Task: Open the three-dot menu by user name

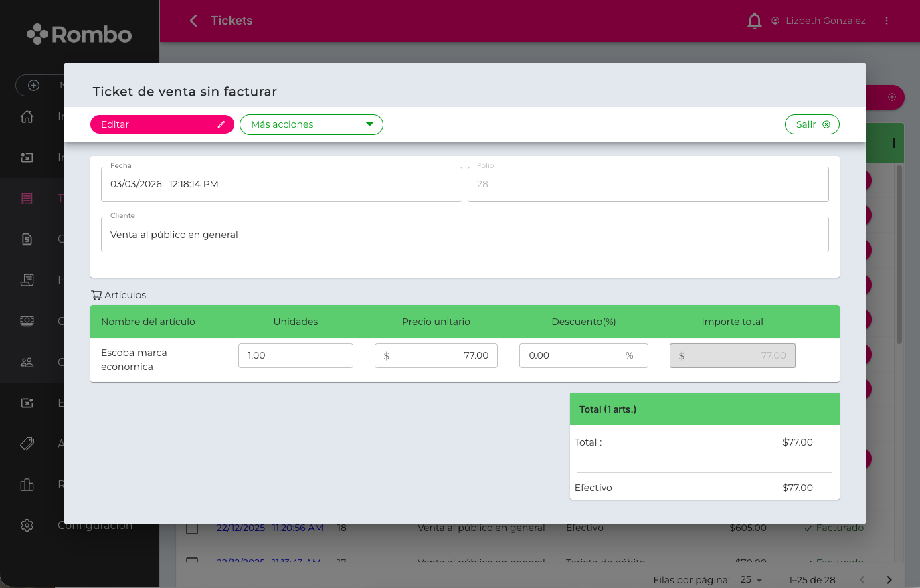Action: 887,21
